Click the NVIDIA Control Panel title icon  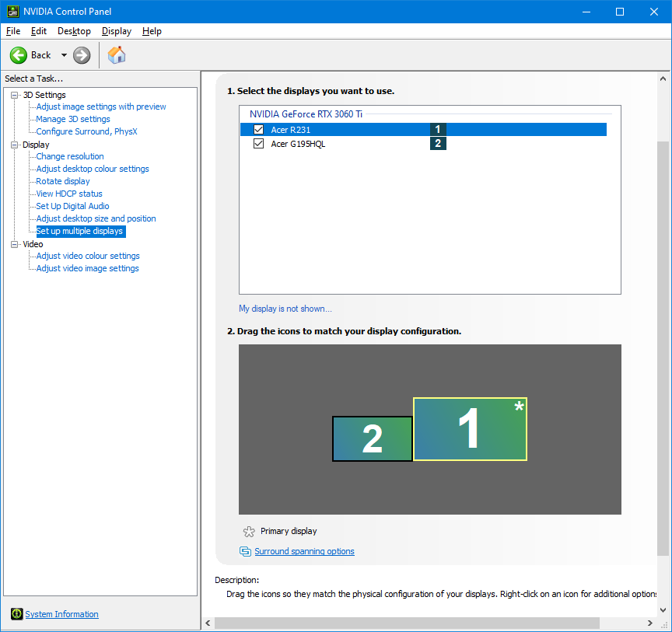pos(13,12)
